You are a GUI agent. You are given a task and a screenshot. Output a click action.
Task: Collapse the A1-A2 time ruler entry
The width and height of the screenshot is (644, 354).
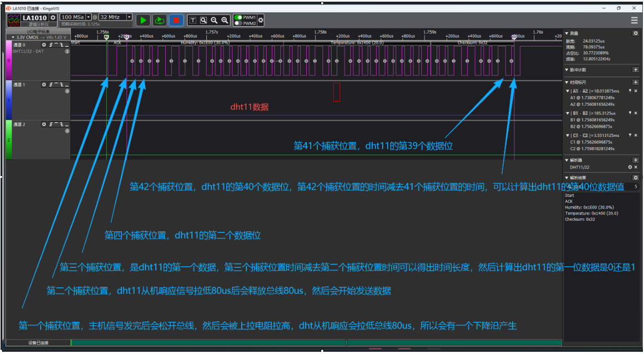pos(567,91)
